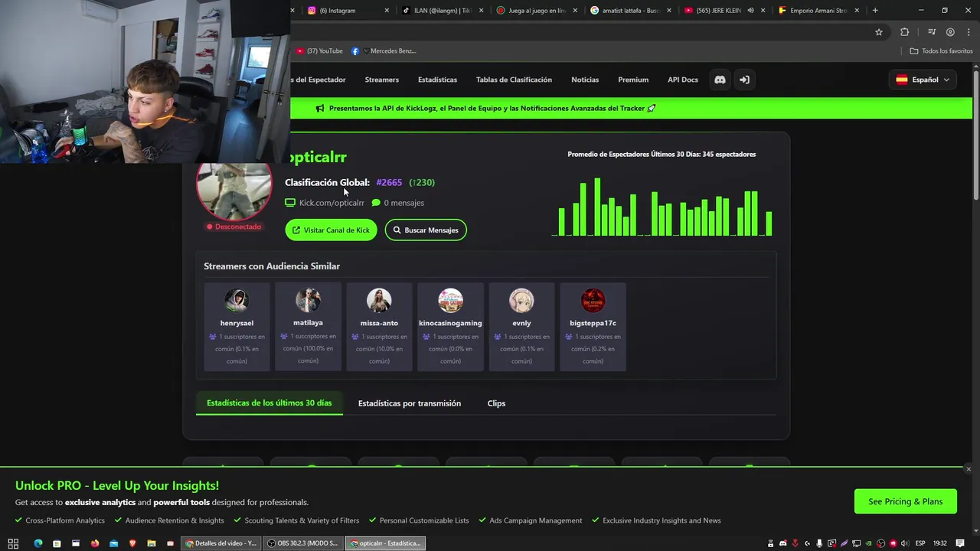Open the Chrome extensions puzzle icon
This screenshot has height=551, width=980.
click(x=905, y=32)
